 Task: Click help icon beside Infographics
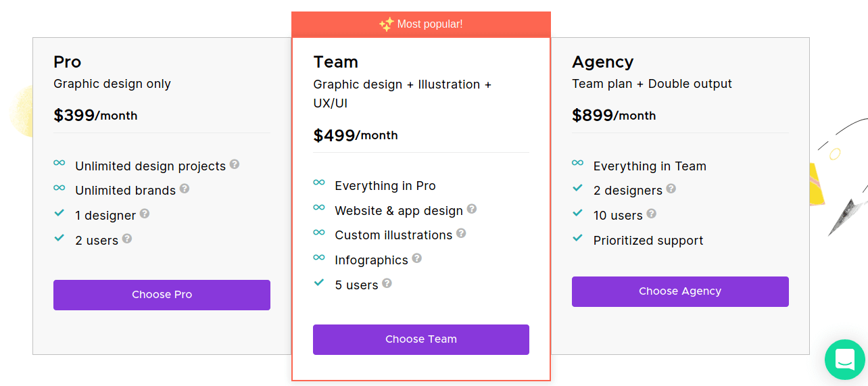click(x=417, y=258)
